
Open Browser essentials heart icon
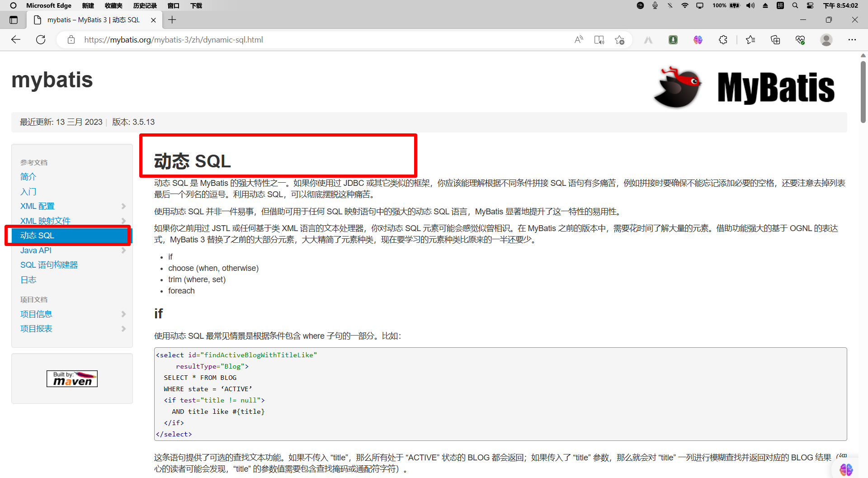point(800,40)
